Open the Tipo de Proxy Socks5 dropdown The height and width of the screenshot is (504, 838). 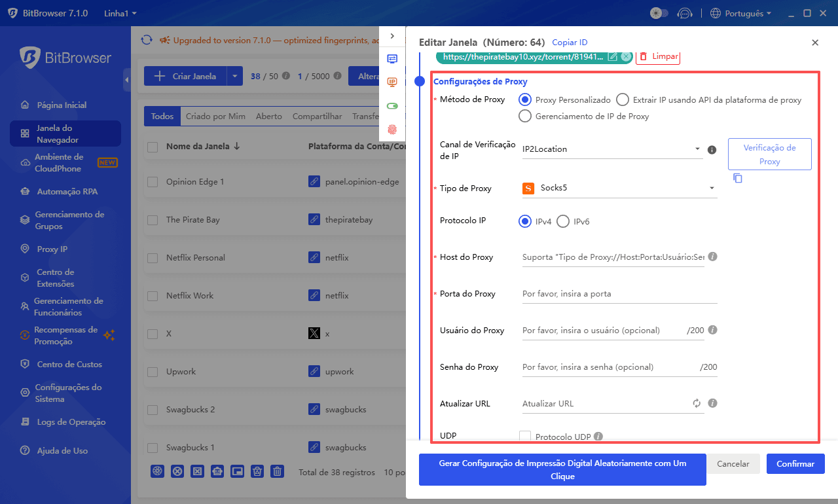click(619, 189)
